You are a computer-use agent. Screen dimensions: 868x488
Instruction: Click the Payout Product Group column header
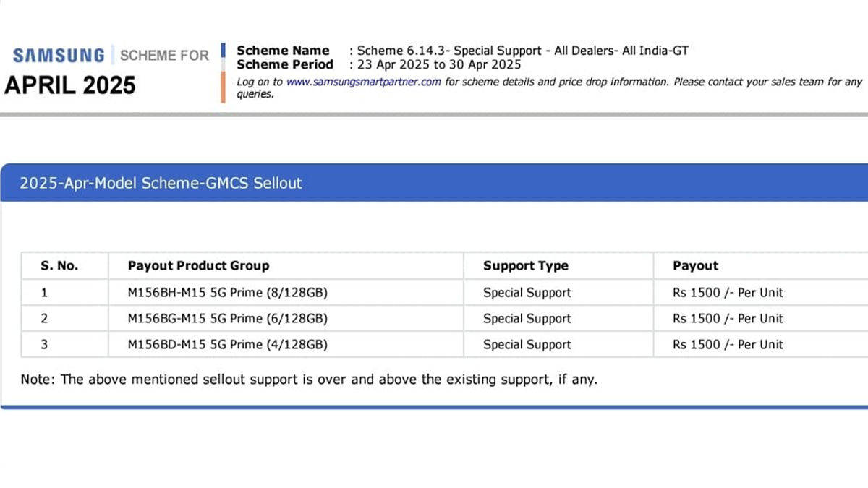(x=198, y=265)
